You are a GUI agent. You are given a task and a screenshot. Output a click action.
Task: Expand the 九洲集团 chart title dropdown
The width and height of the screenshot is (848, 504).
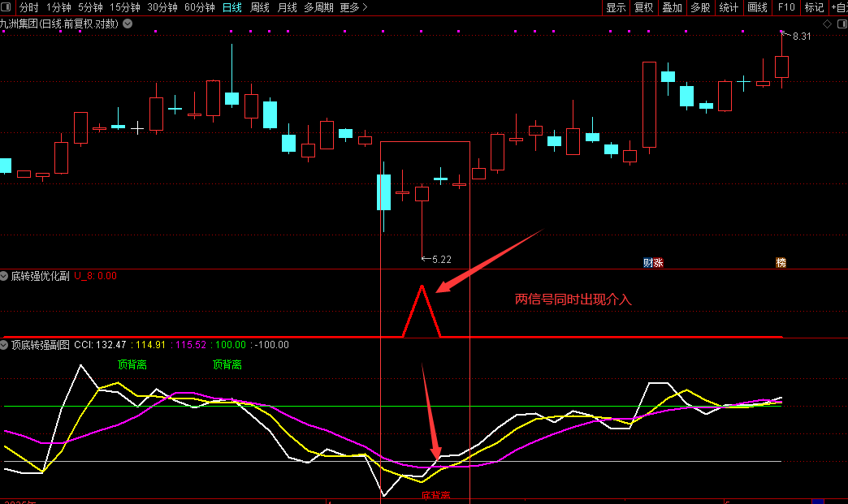128,24
